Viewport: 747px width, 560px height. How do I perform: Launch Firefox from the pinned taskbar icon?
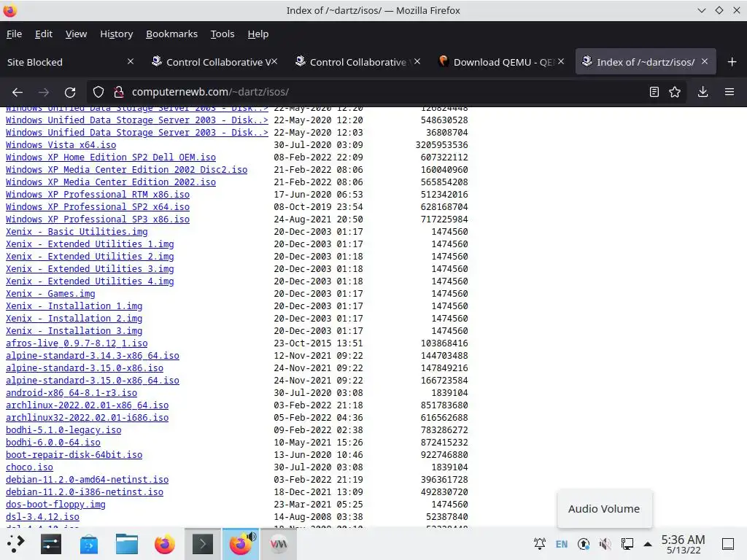point(165,544)
